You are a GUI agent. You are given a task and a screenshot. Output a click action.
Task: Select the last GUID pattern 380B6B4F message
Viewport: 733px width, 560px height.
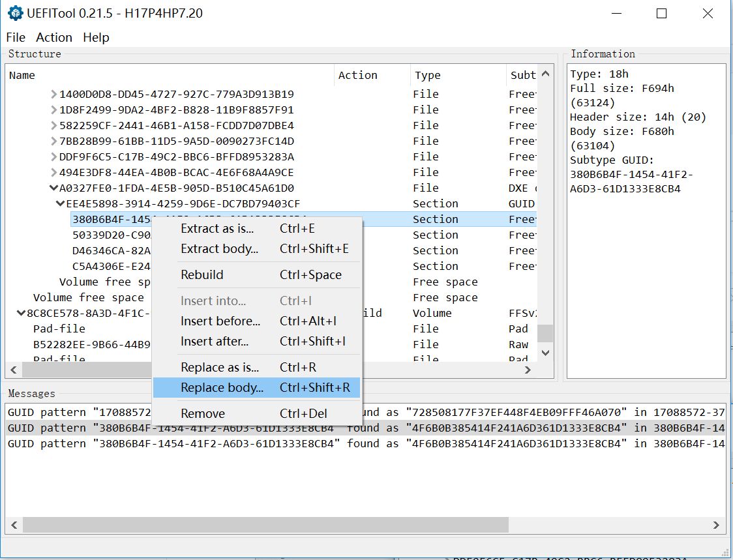click(x=366, y=443)
